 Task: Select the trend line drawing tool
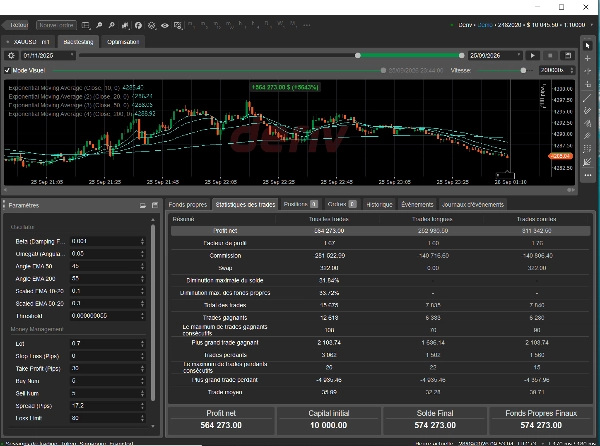click(587, 98)
